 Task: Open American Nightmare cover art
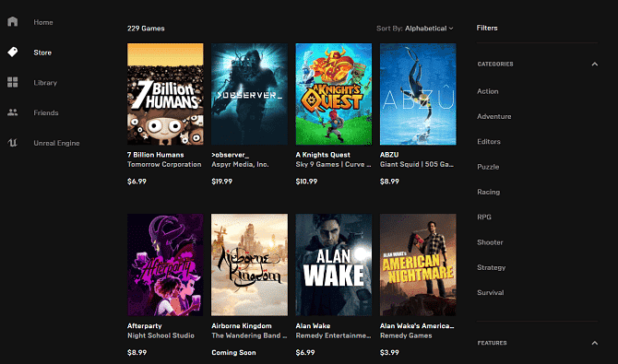pos(418,264)
